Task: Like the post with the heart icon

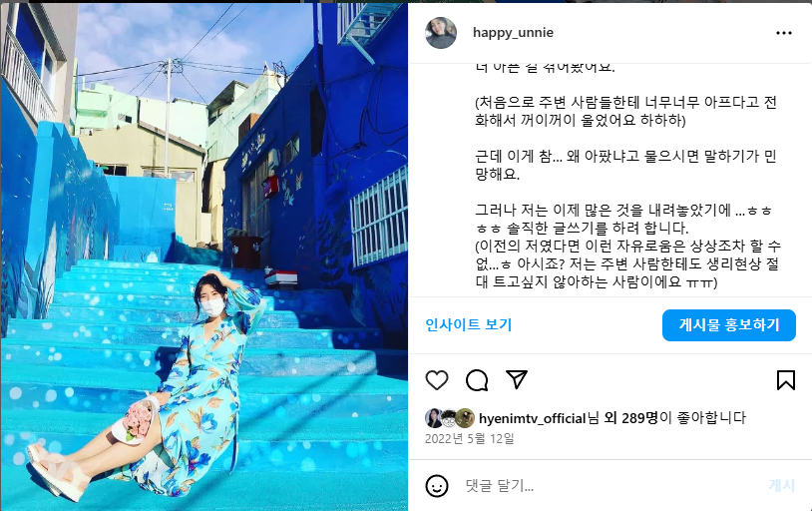Action: tap(437, 380)
